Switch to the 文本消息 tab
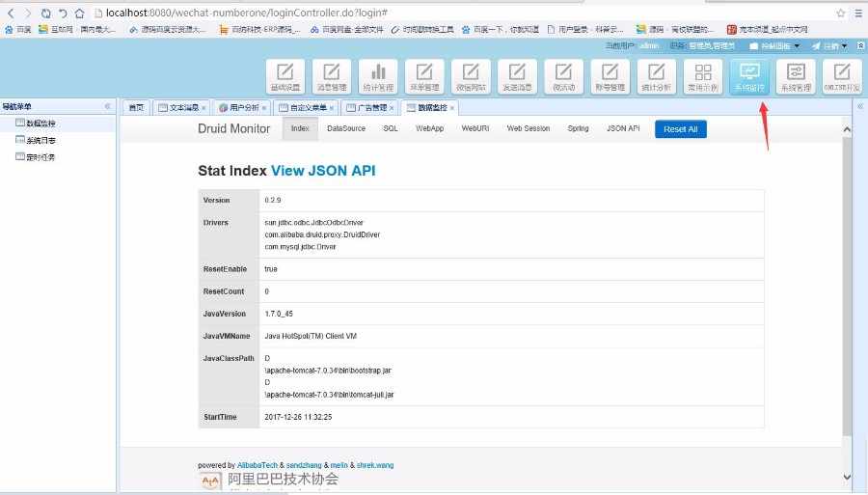The image size is (868, 495). (x=178, y=107)
